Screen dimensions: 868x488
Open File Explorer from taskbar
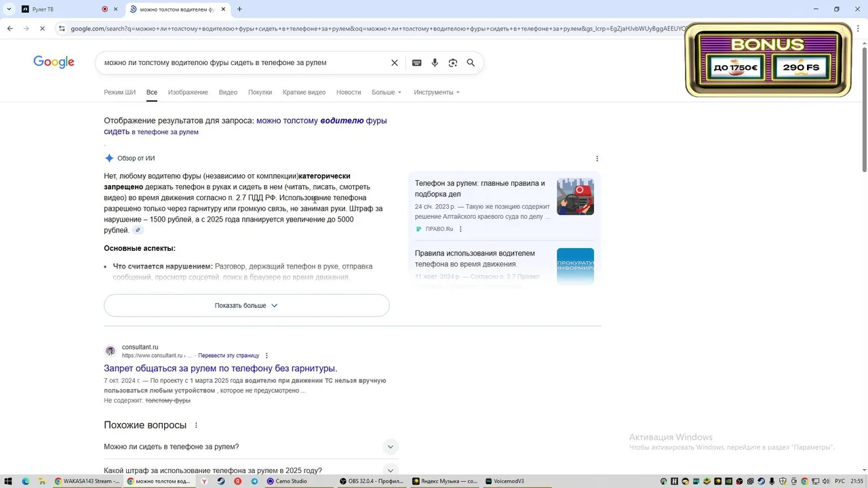pyautogui.click(x=41, y=481)
